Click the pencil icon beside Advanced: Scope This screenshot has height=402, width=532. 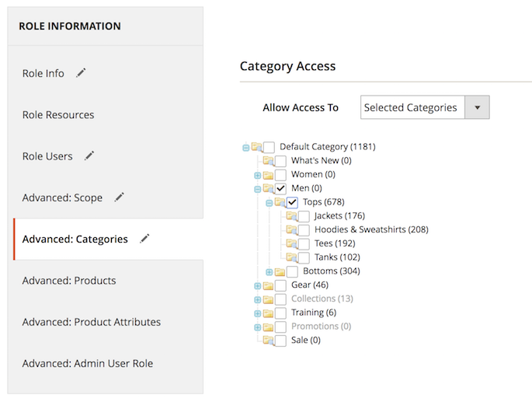119,198
